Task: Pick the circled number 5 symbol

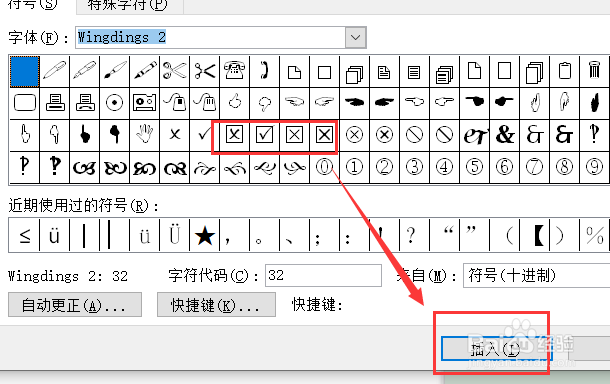Action: click(475, 167)
